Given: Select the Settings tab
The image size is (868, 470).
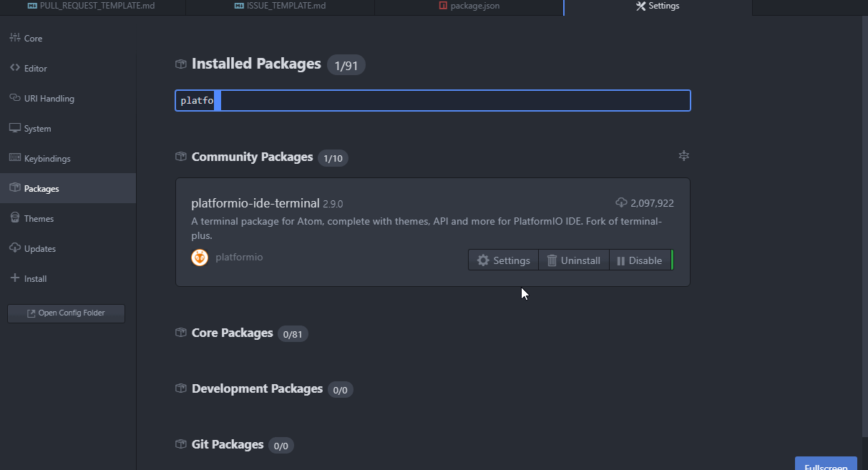Looking at the screenshot, I should click(658, 6).
